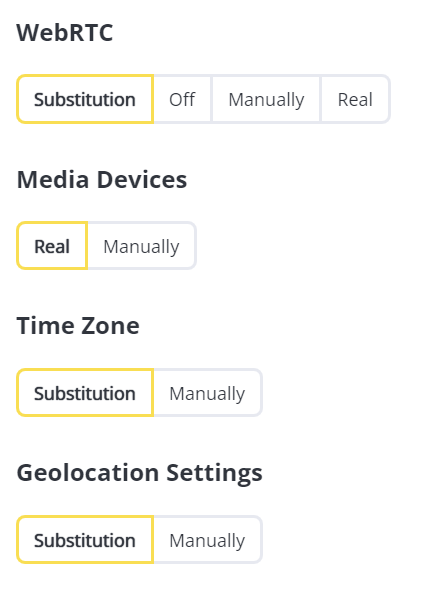Pick manual Media Devices configuration
421x597 pixels.
(x=142, y=246)
